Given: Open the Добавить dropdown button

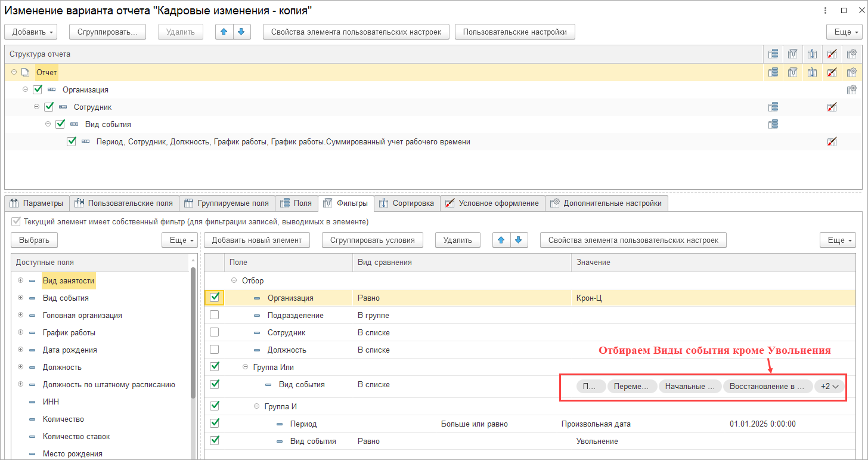Looking at the screenshot, I should click(x=33, y=32).
